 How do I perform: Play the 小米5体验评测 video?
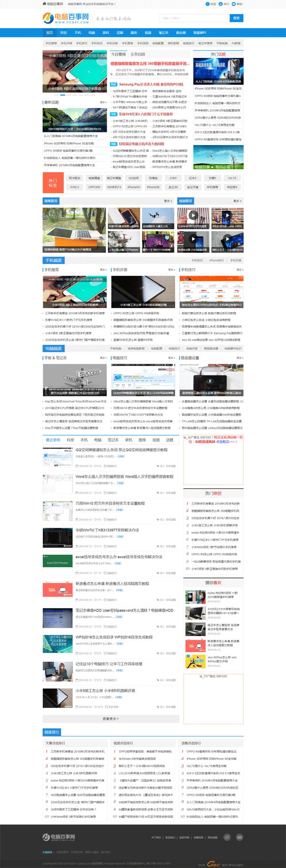(193, 239)
